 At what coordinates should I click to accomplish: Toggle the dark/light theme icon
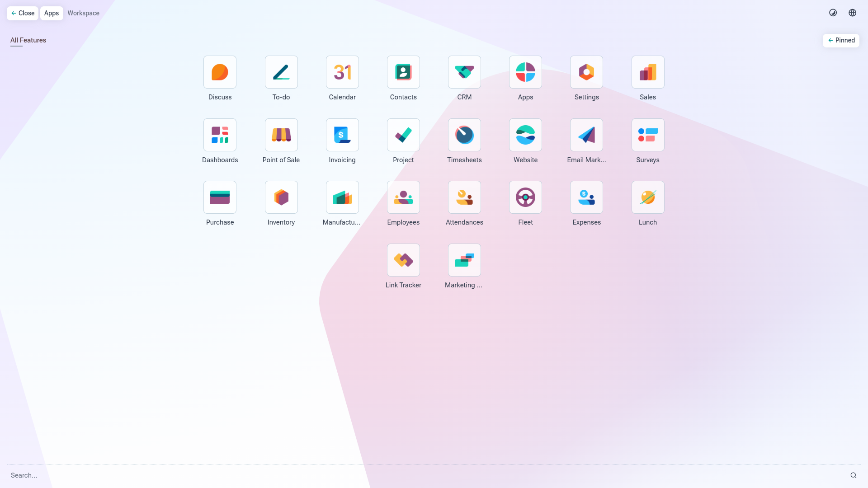point(833,13)
